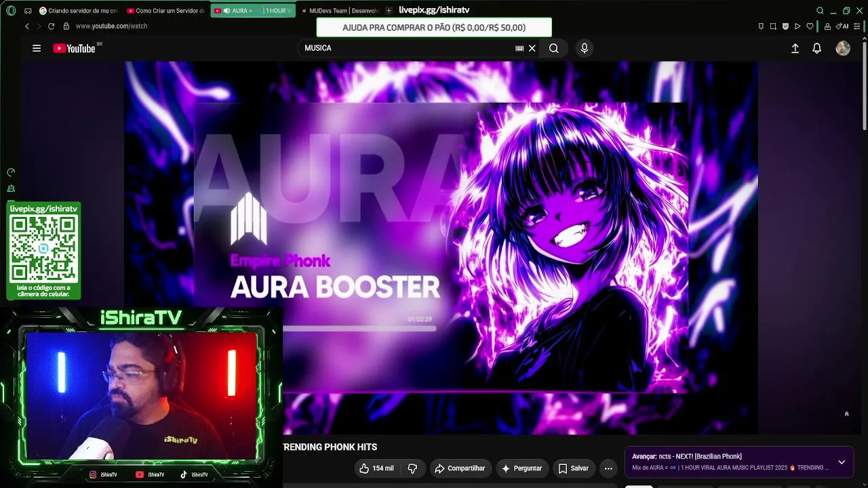
Task: Click the 'TRENDING PHONK HITS' video title
Action: 330,447
